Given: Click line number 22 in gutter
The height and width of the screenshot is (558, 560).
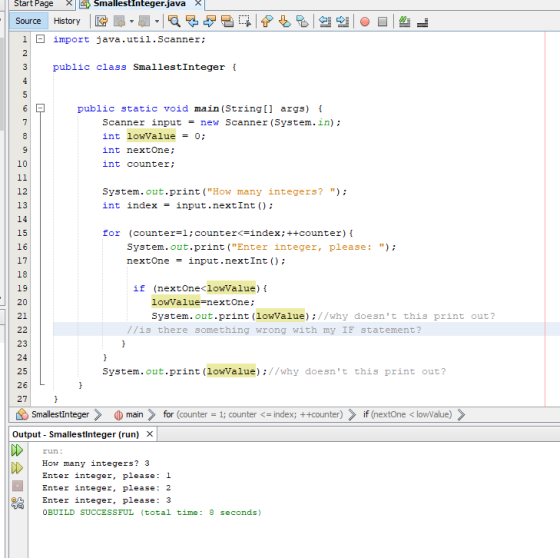Looking at the screenshot, I should point(22,330).
